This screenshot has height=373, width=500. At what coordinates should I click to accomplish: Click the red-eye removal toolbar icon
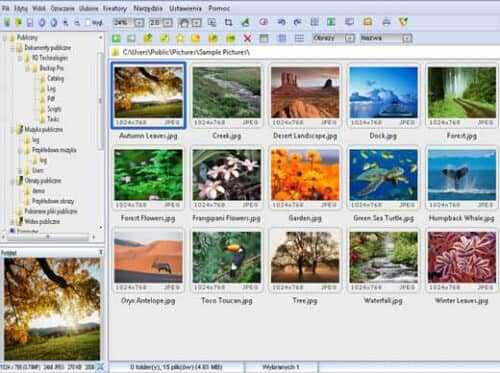[x=263, y=22]
